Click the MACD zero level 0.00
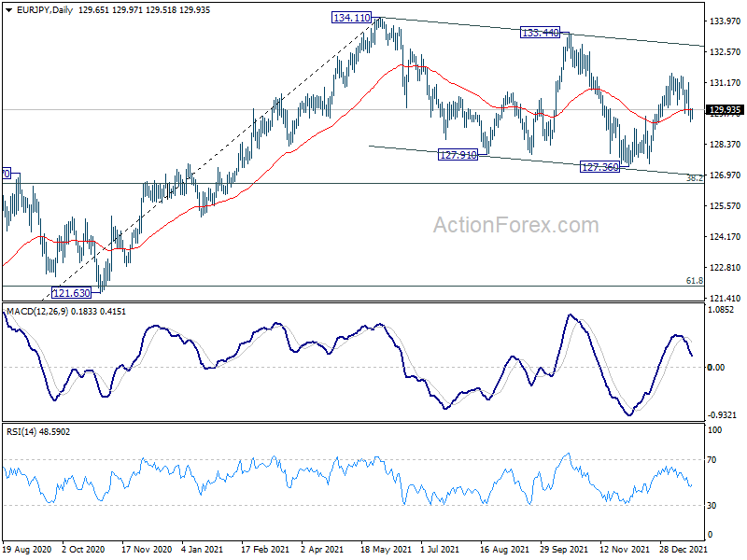Image resolution: width=747 pixels, height=560 pixels. tap(716, 367)
